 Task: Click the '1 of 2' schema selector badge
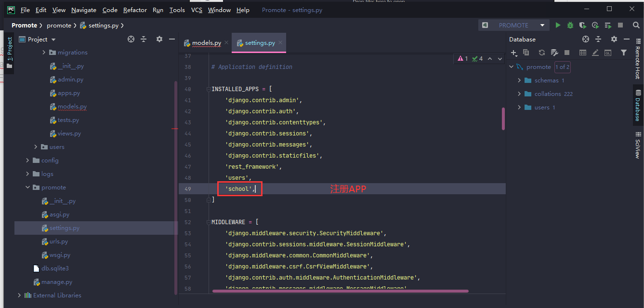(562, 67)
